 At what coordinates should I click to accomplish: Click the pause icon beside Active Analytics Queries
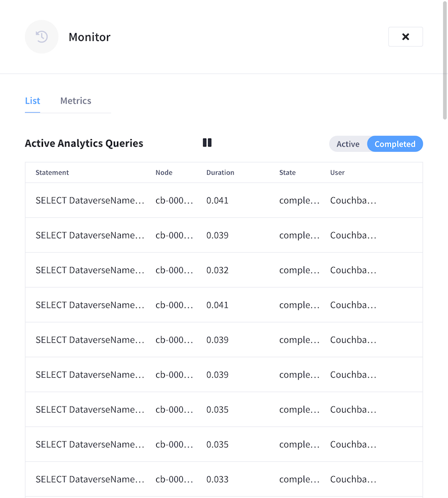(x=207, y=143)
